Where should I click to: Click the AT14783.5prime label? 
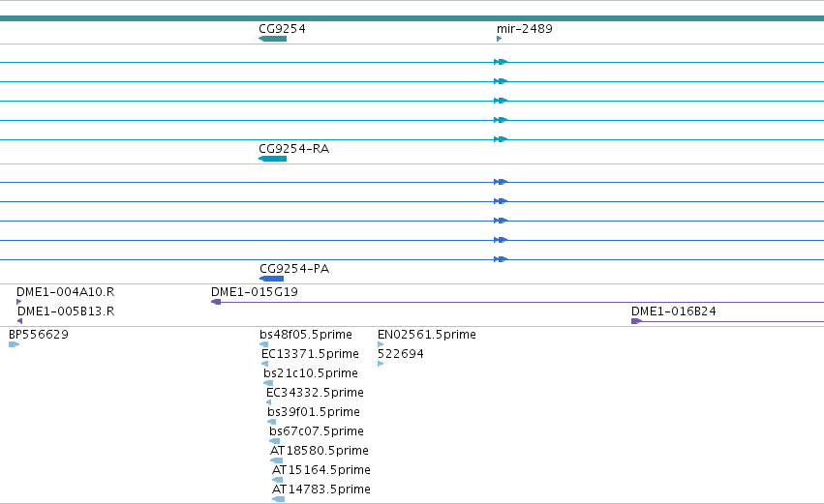click(321, 489)
